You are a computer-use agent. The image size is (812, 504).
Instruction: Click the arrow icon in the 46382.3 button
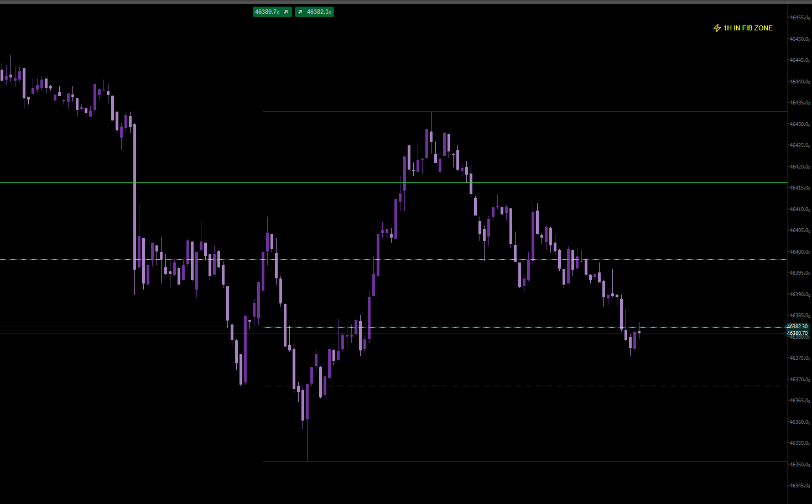point(300,12)
